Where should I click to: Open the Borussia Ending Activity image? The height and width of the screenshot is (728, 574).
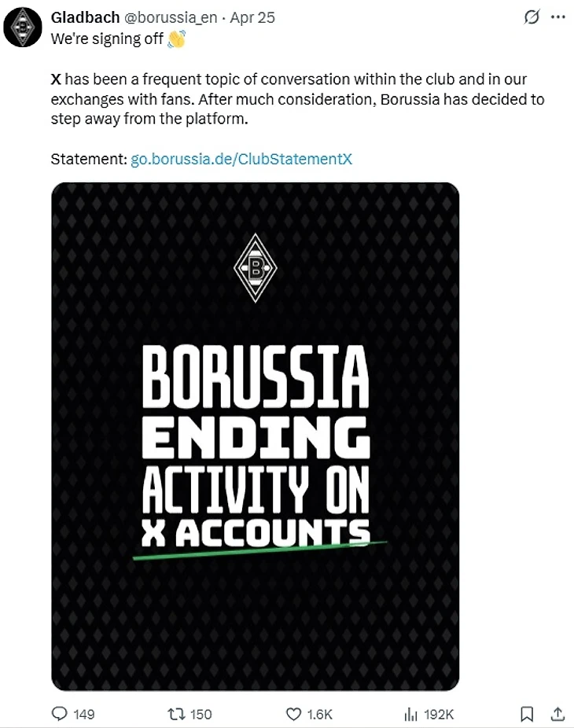(x=255, y=436)
